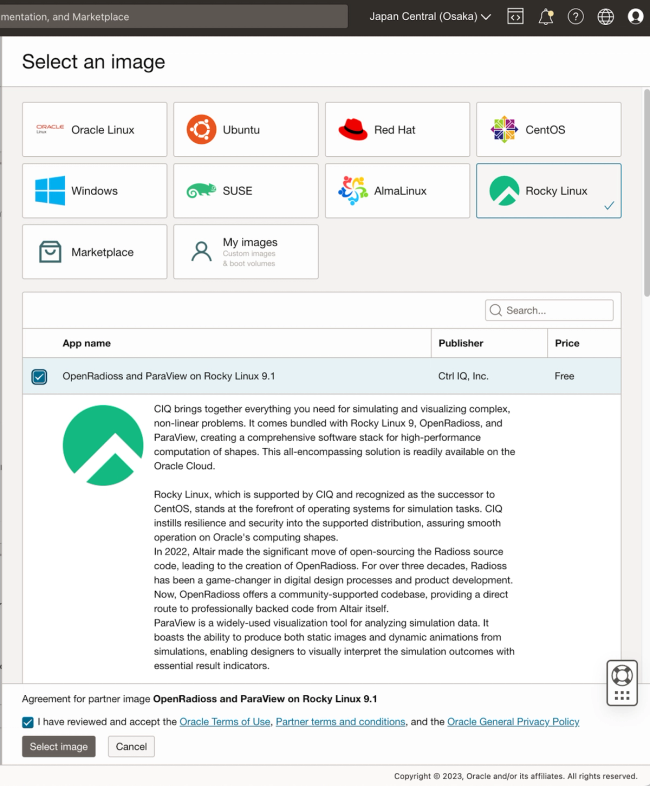Open the help question mark menu
The image size is (650, 786).
click(575, 17)
